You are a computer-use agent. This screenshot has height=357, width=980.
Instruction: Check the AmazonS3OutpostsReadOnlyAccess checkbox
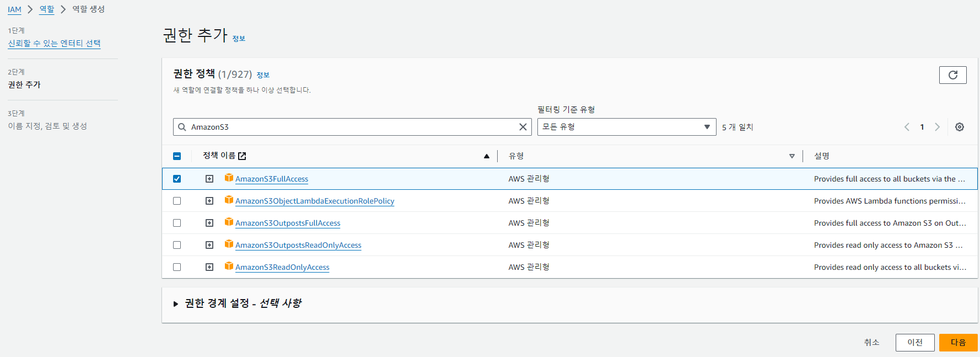[177, 245]
